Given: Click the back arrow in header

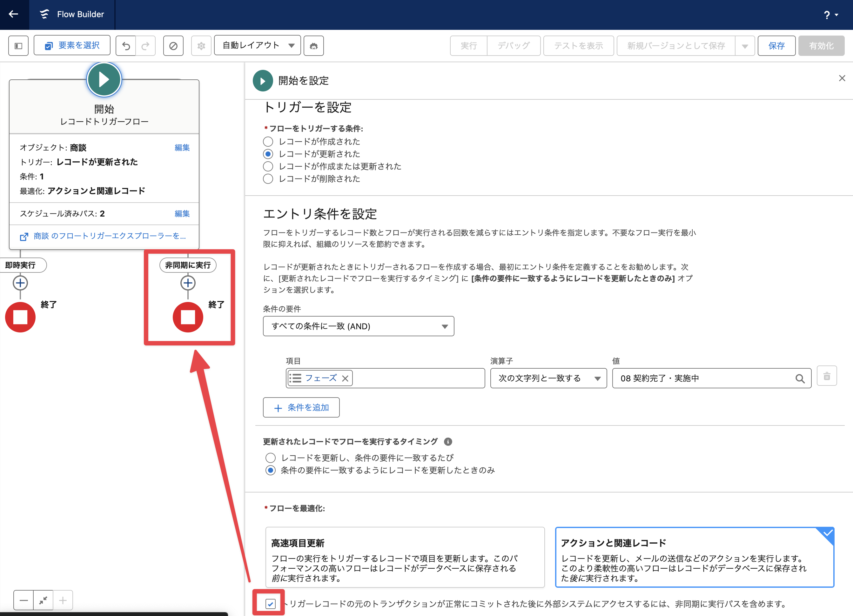Looking at the screenshot, I should 14,14.
